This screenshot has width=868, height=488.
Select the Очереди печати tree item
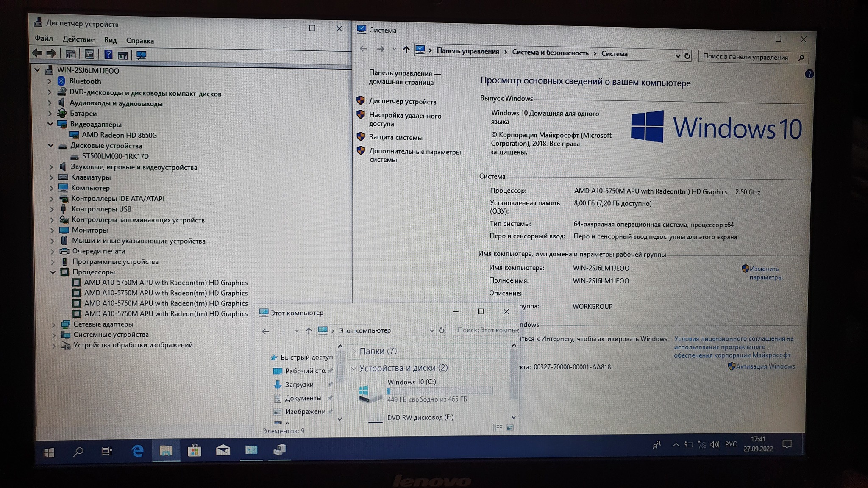[x=98, y=251]
